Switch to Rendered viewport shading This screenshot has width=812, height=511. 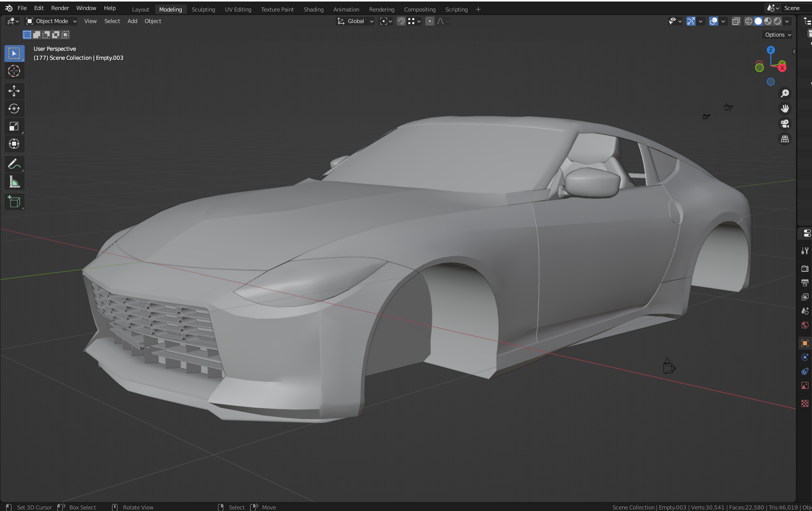777,21
